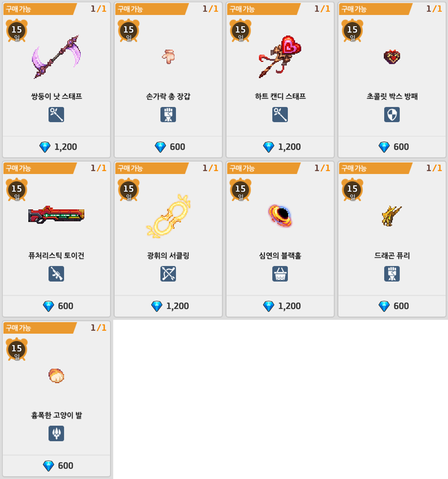Image resolution: width=448 pixels, height=479 pixels.
Task: Click the 15일 timer badge on 드래곤 퓨리
Action: point(352,189)
